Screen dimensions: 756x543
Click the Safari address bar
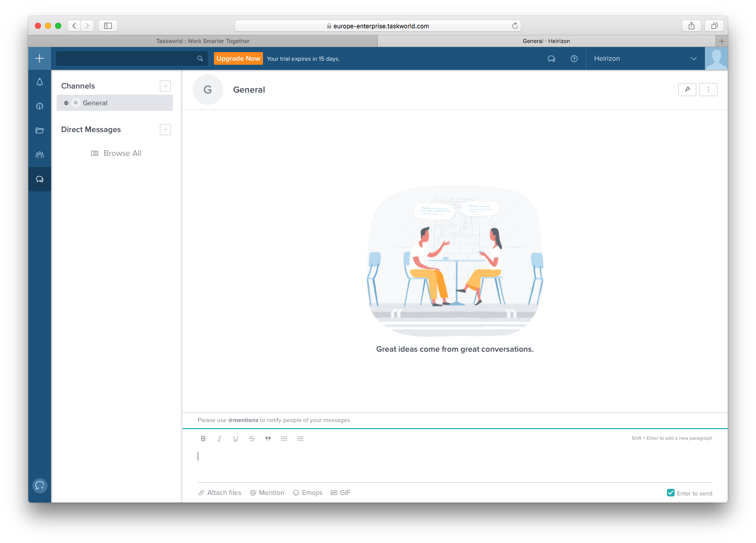tap(378, 26)
